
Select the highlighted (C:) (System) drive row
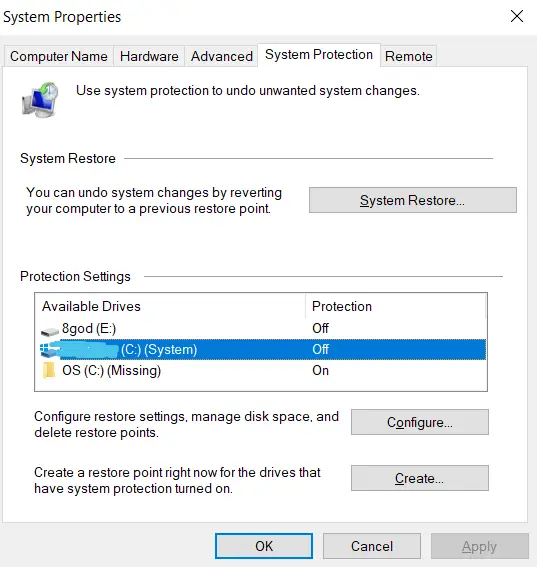(261, 349)
